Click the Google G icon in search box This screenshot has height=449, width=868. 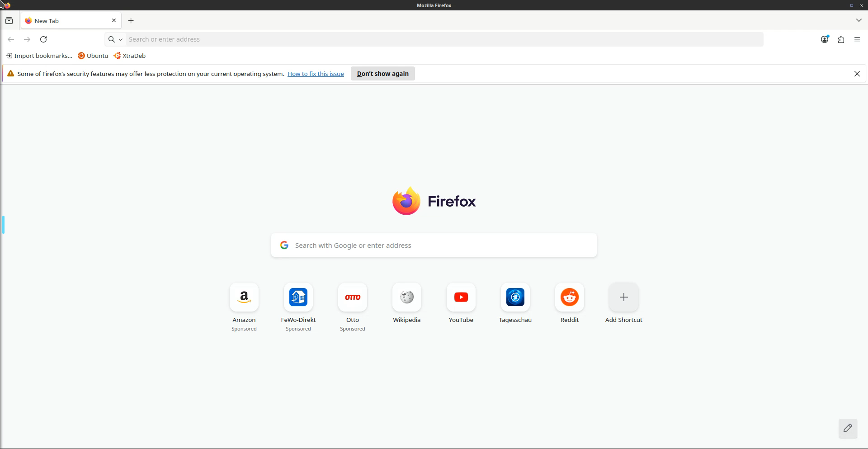click(x=284, y=245)
